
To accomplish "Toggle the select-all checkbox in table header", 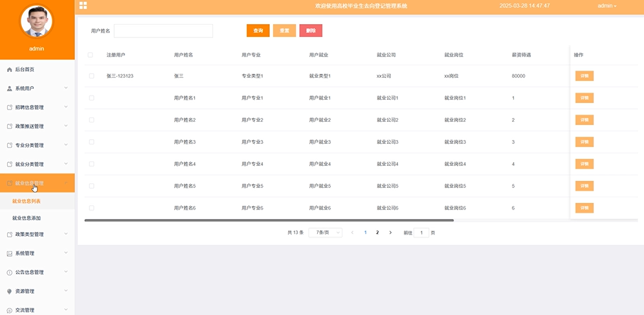I will tap(91, 55).
